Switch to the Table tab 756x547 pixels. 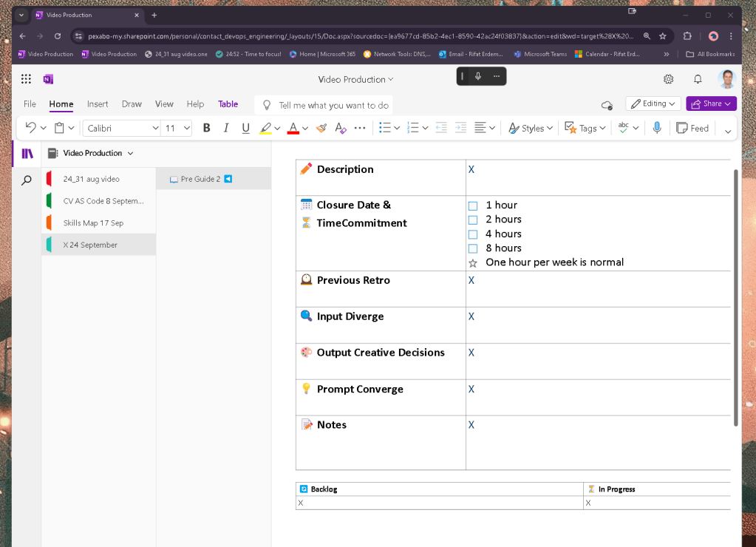tap(228, 104)
